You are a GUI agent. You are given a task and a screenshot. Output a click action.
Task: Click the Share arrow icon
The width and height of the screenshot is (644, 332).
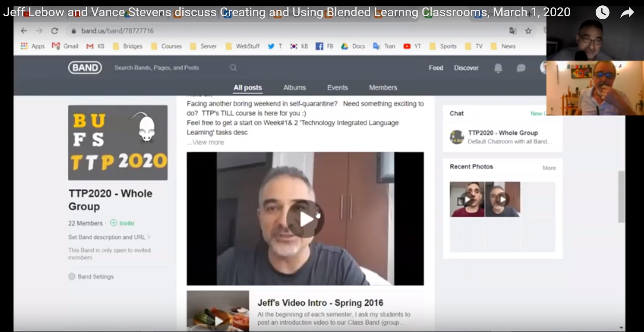coord(627,13)
